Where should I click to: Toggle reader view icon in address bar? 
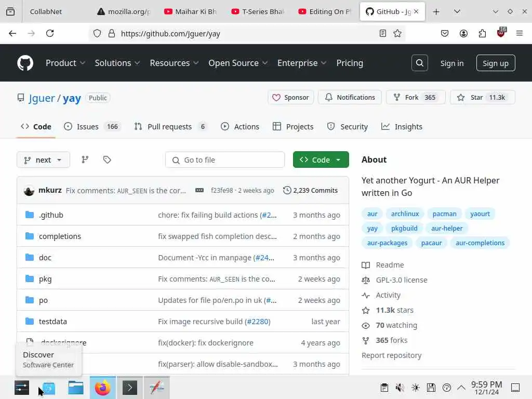coord(383,33)
